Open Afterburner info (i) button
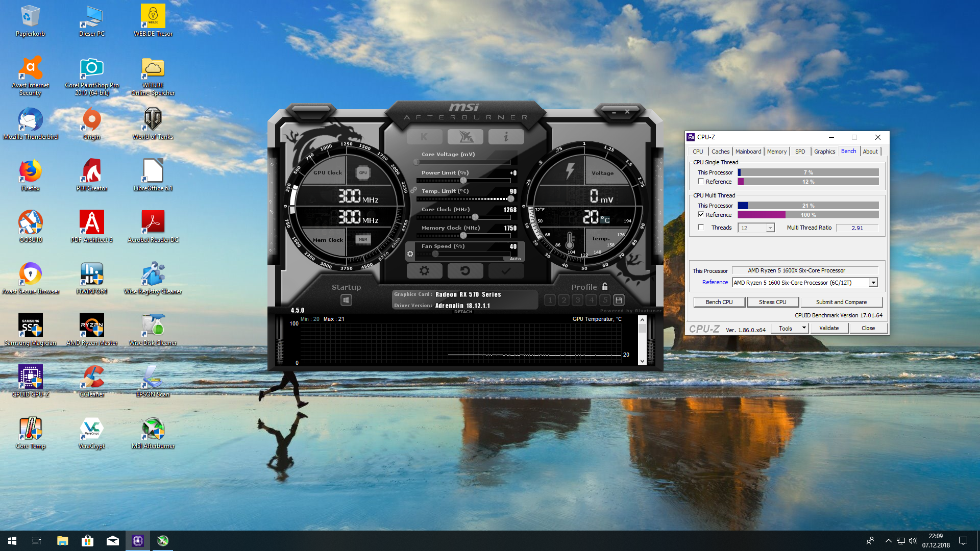This screenshot has width=980, height=551. click(x=506, y=137)
